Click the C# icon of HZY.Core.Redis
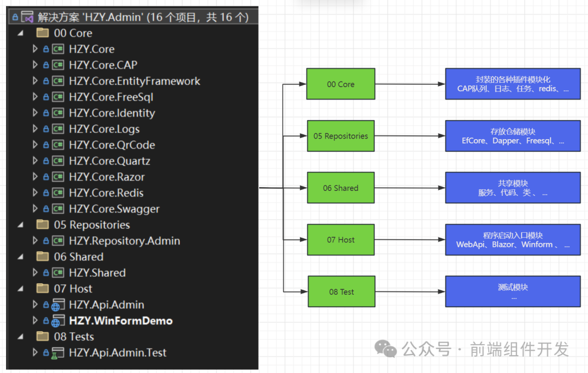Image resolution: width=588 pixels, height=373 pixels. point(58,193)
